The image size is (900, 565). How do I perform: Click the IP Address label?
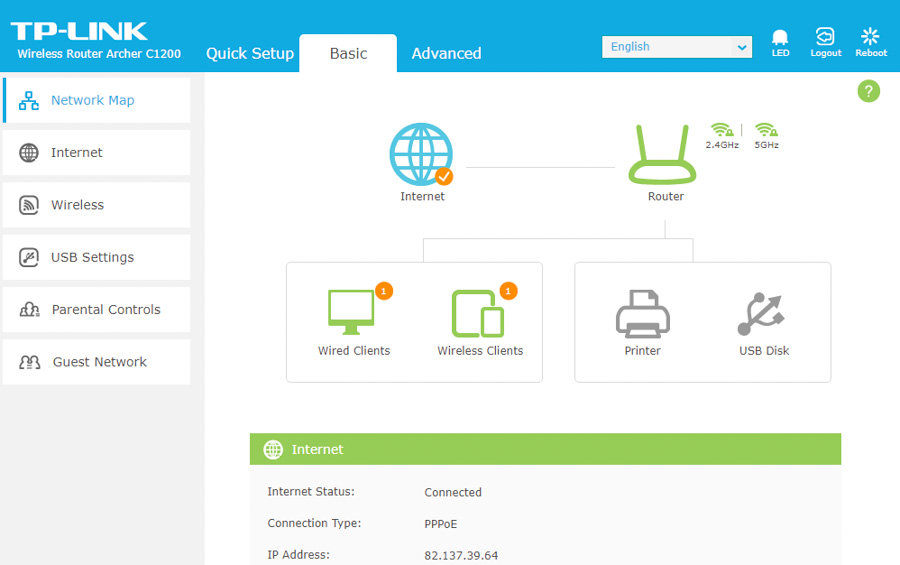click(298, 555)
